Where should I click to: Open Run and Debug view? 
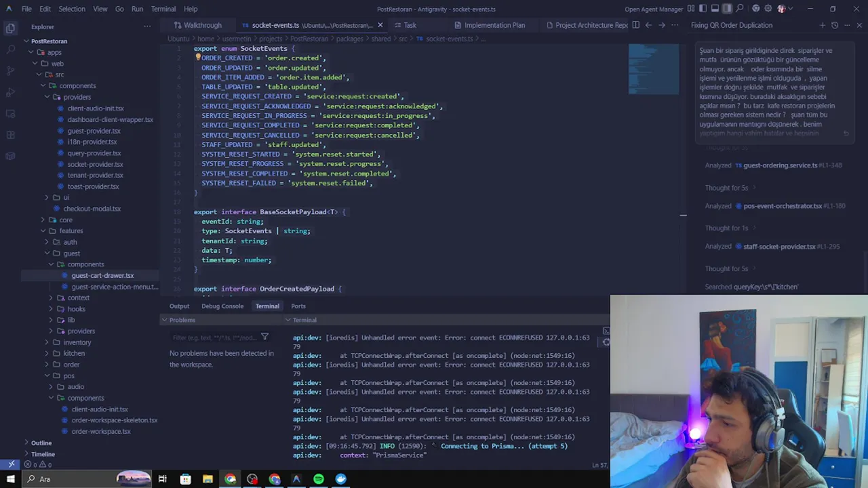[10, 92]
